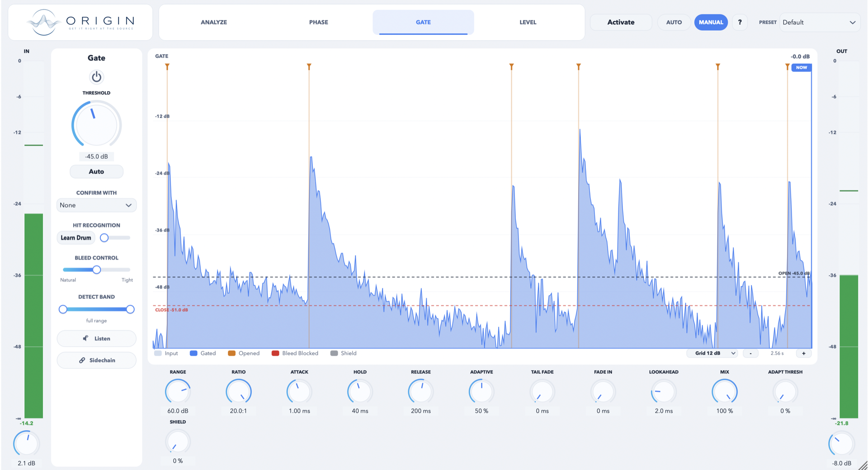The image size is (868, 470).
Task: Click the 2.56 s time window value
Action: tap(777, 353)
